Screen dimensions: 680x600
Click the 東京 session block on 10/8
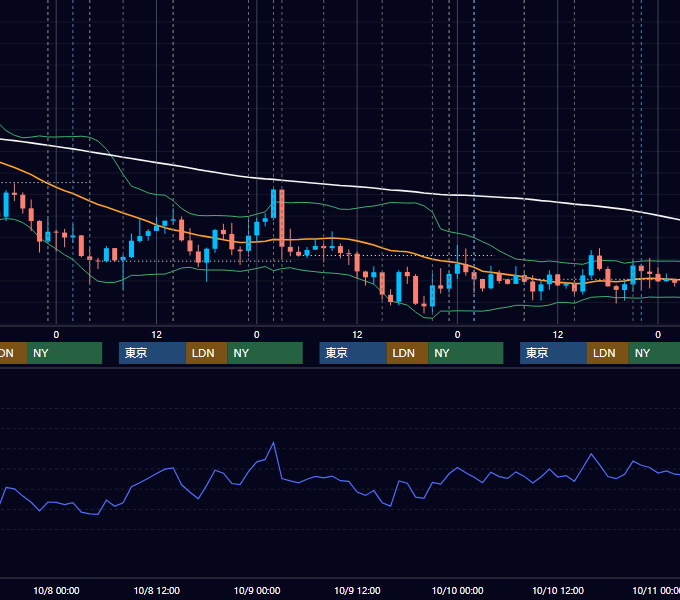[152, 353]
